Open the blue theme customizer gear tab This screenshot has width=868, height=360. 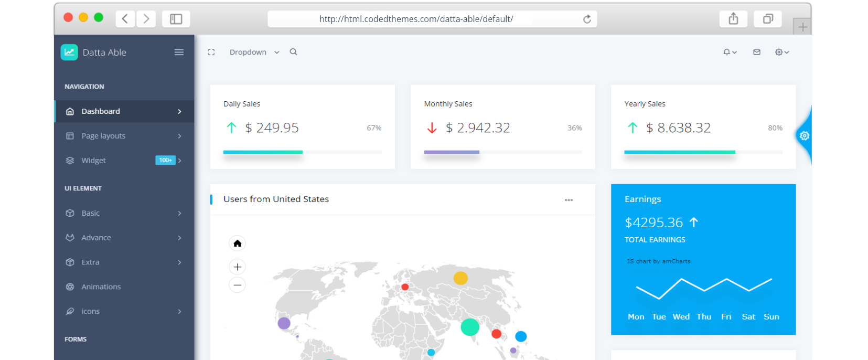(x=805, y=136)
